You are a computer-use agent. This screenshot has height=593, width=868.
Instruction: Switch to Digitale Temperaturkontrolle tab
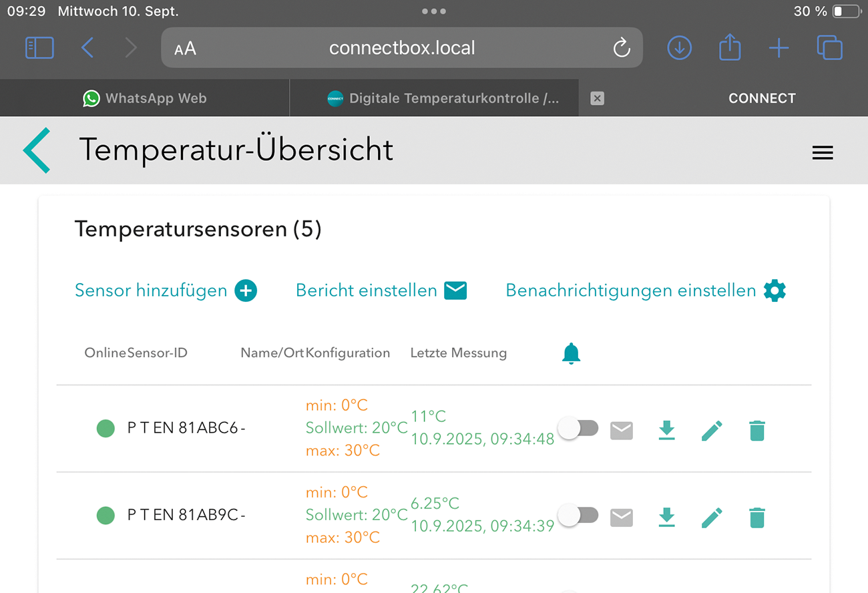[x=443, y=98]
